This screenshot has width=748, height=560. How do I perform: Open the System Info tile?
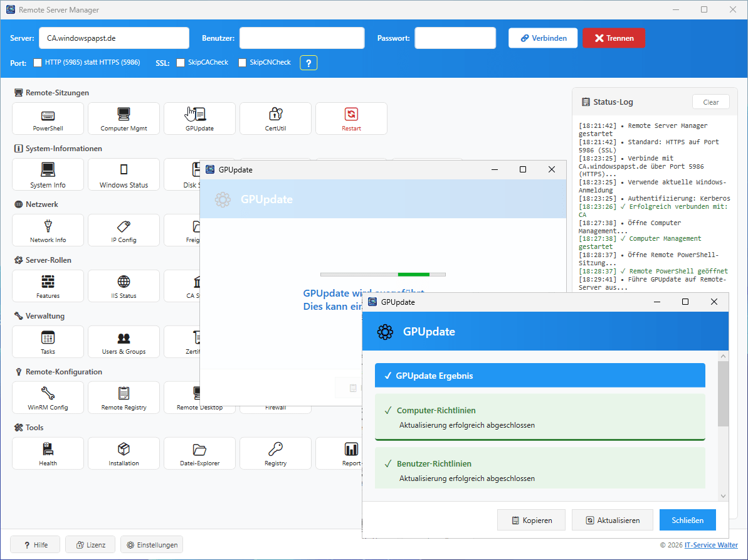(x=48, y=174)
